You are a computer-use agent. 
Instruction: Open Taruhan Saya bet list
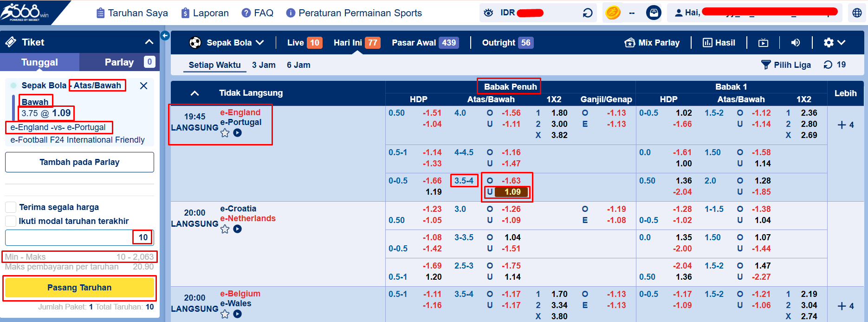(x=132, y=13)
